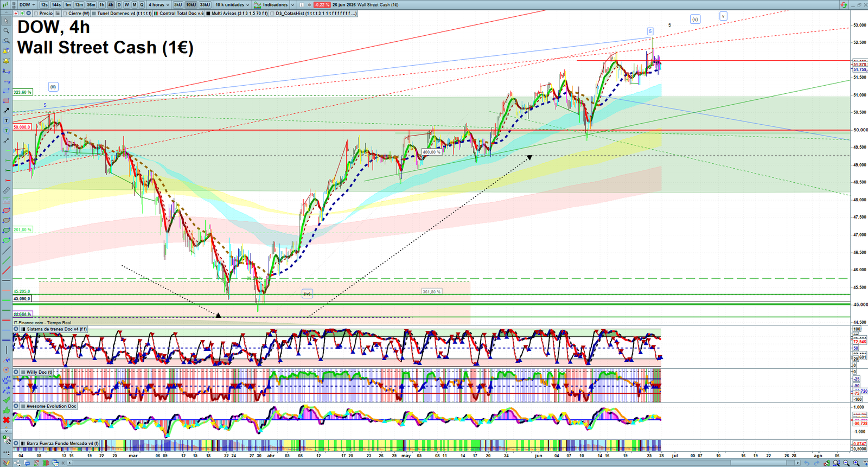Select the angle measurement tool
Image resolution: width=868 pixels, height=467 pixels.
pos(6,360)
